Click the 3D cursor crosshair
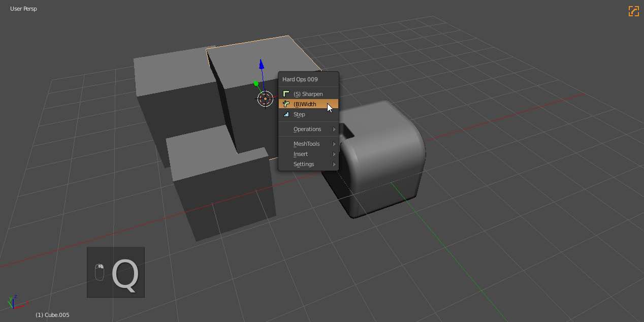Image resolution: width=644 pixels, height=322 pixels. [x=265, y=99]
